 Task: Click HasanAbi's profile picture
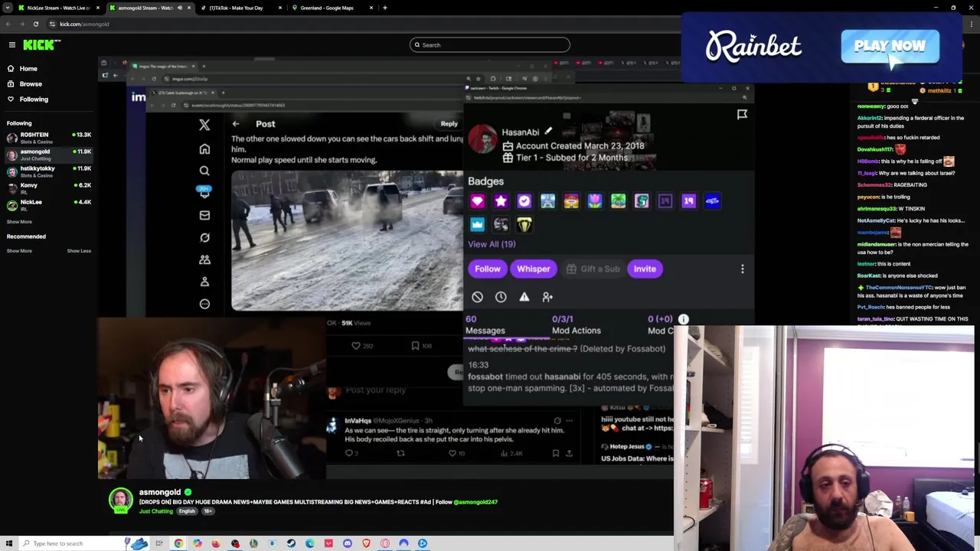tap(483, 139)
